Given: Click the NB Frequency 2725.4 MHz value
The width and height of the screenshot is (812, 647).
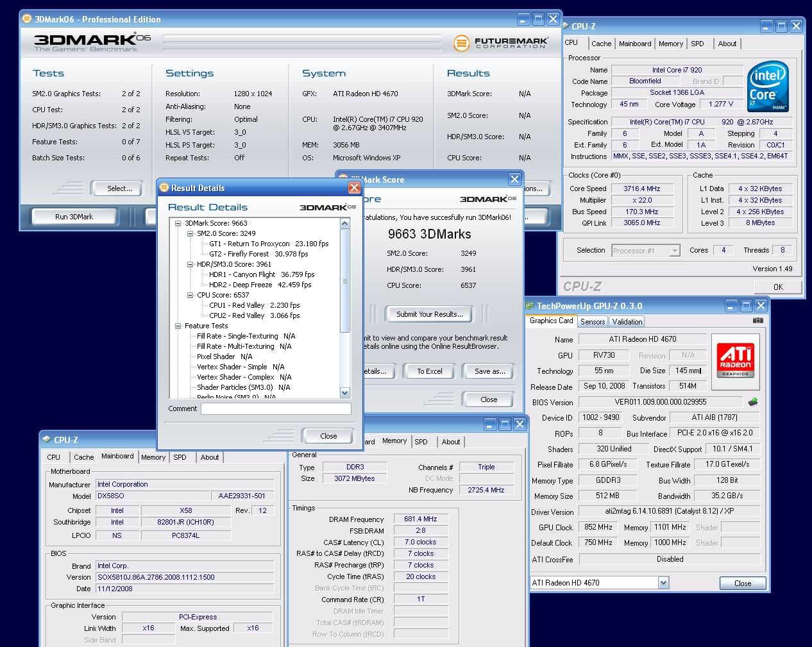Looking at the screenshot, I should (486, 490).
